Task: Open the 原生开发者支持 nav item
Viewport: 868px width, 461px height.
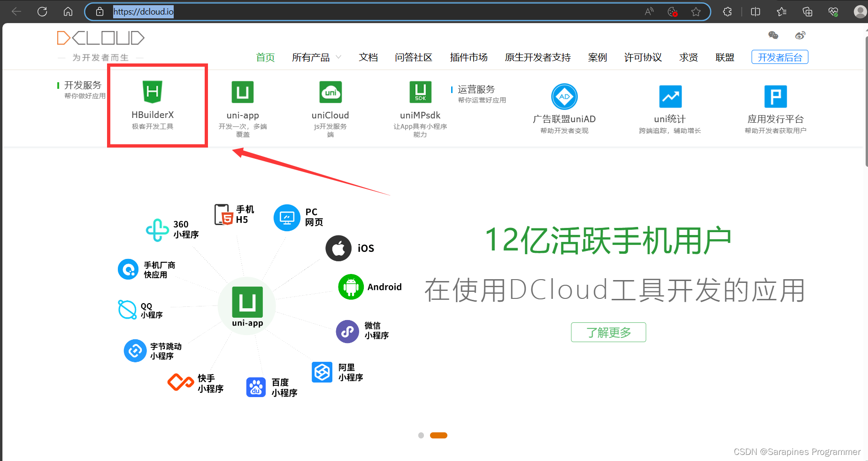Action: [x=538, y=57]
